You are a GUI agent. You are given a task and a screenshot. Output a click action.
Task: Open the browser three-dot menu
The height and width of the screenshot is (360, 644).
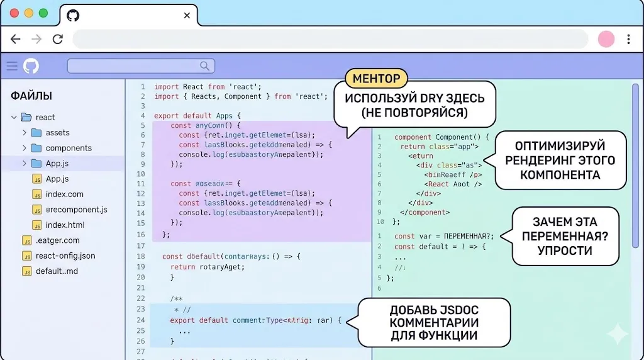pos(628,39)
